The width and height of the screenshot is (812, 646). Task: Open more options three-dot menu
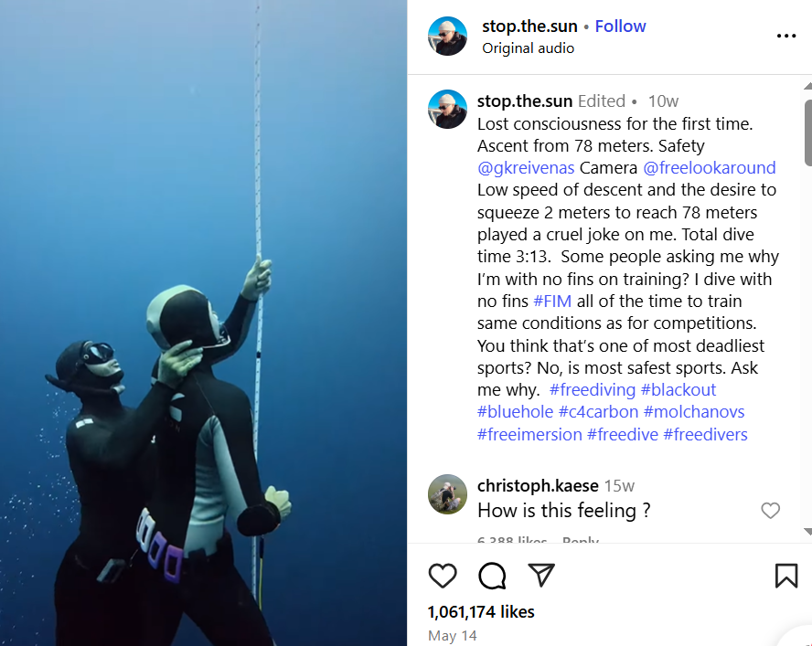pyautogui.click(x=785, y=37)
